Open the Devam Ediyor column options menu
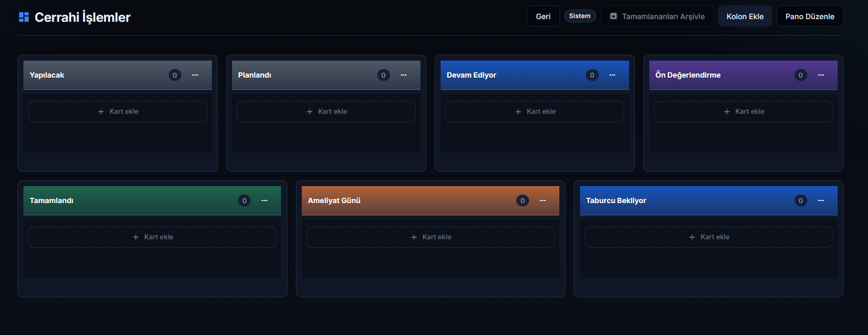 click(x=612, y=75)
